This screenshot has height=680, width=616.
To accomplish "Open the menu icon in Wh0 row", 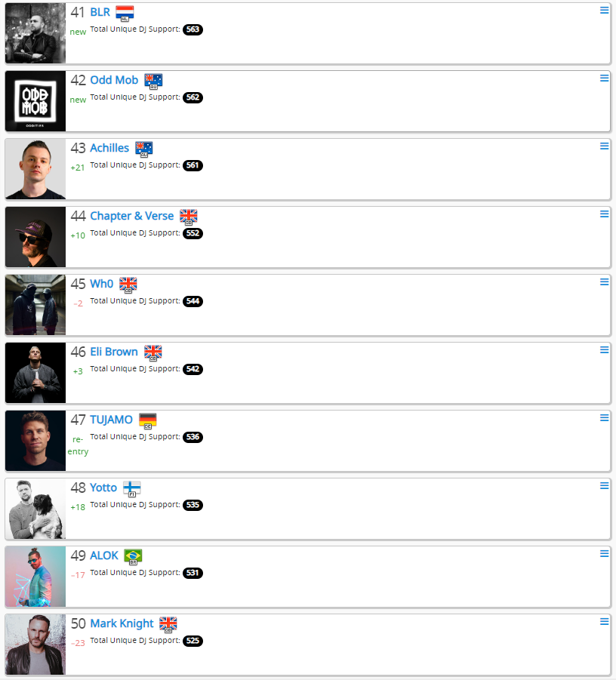I will (604, 282).
